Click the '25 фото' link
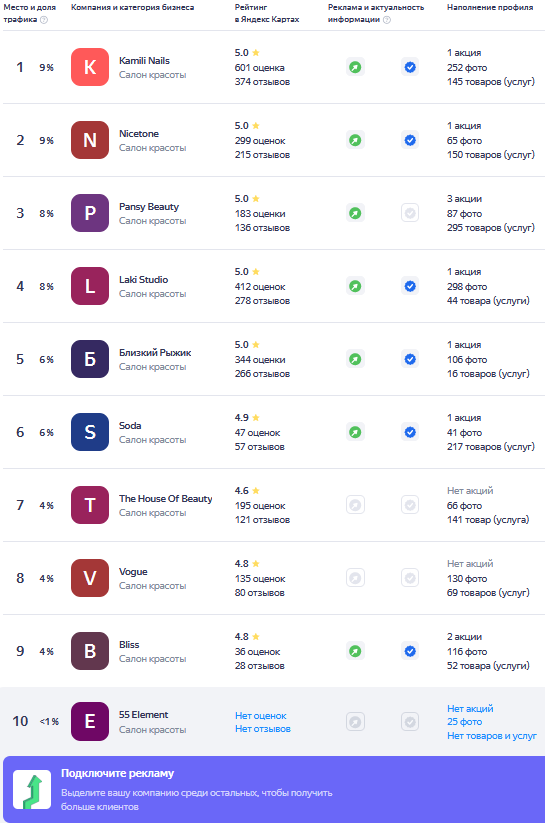 [x=465, y=722]
